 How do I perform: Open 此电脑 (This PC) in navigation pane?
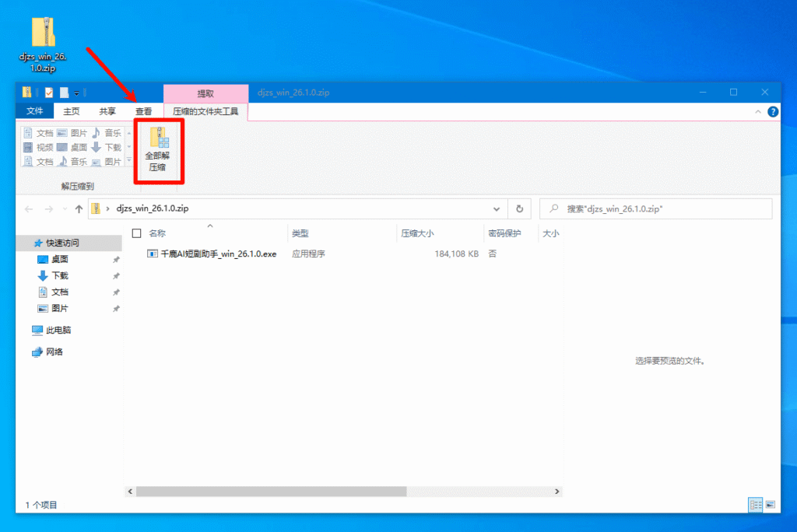point(58,330)
